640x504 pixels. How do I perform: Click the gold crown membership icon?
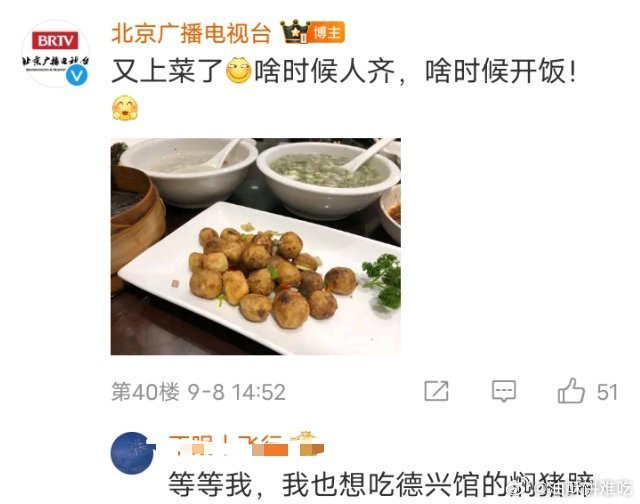click(295, 32)
